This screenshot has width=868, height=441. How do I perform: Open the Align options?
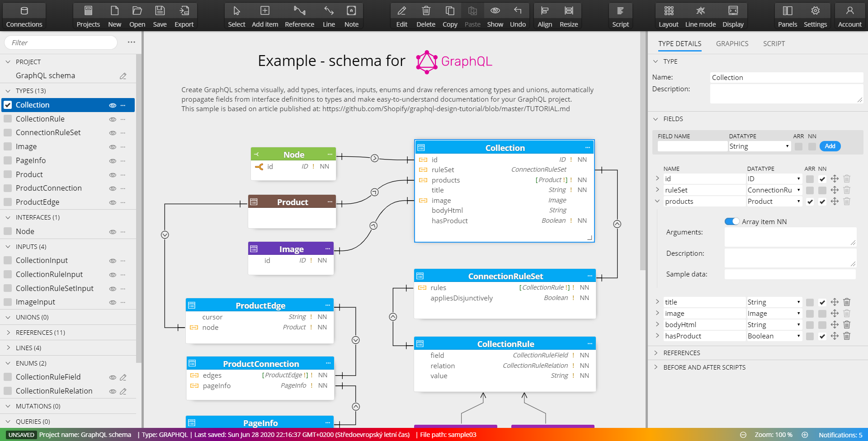(x=544, y=15)
